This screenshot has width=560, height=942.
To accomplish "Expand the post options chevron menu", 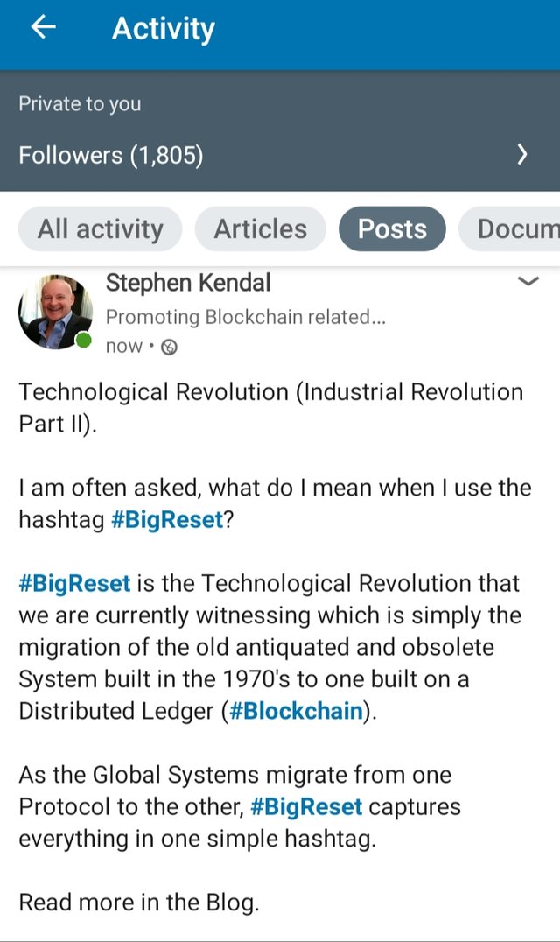I will [x=528, y=282].
